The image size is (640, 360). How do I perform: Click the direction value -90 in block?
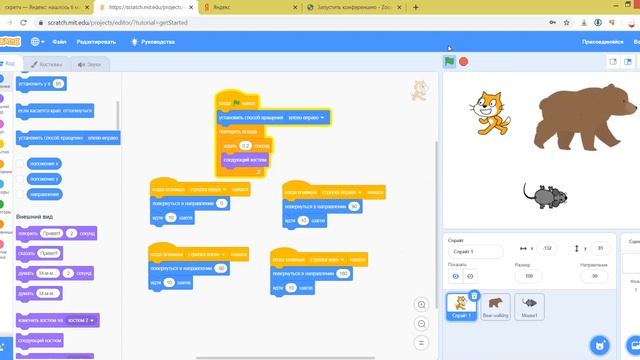221,268
